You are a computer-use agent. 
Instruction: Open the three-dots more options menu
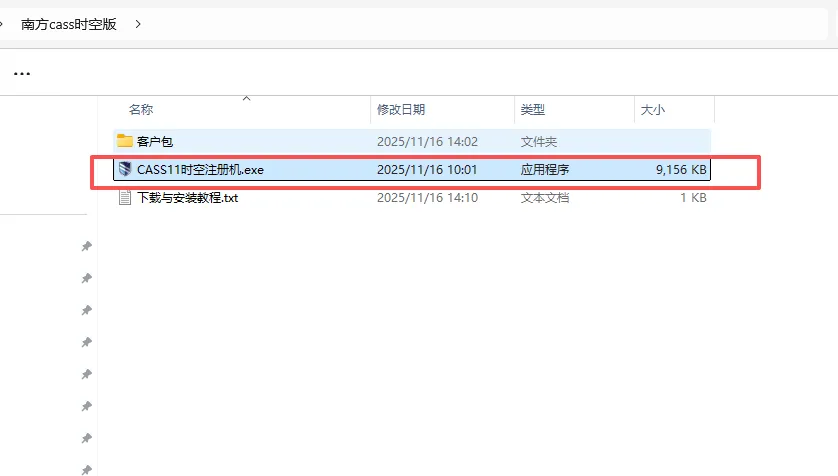[22, 73]
